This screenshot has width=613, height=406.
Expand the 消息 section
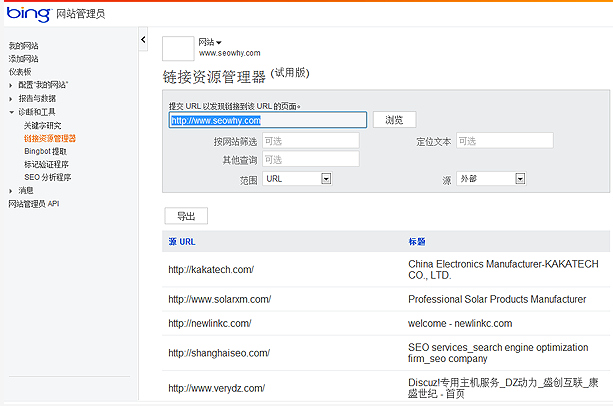pos(11,190)
